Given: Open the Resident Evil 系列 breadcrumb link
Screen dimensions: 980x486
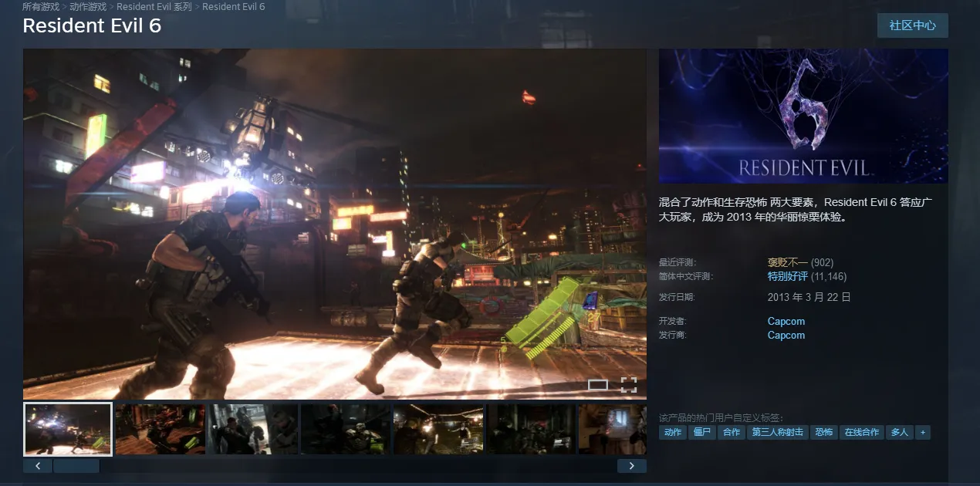Looking at the screenshot, I should tap(154, 7).
